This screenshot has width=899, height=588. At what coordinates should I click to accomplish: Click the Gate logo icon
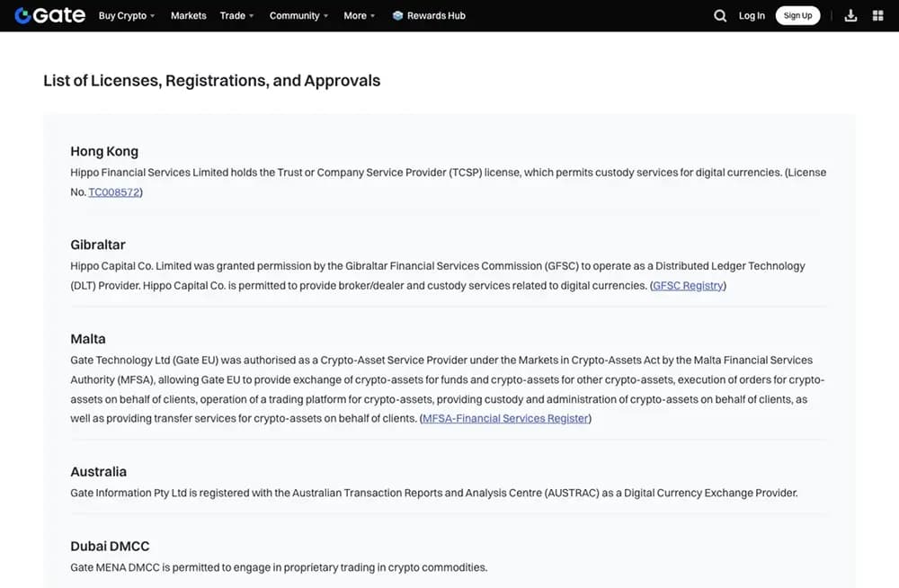(23, 15)
